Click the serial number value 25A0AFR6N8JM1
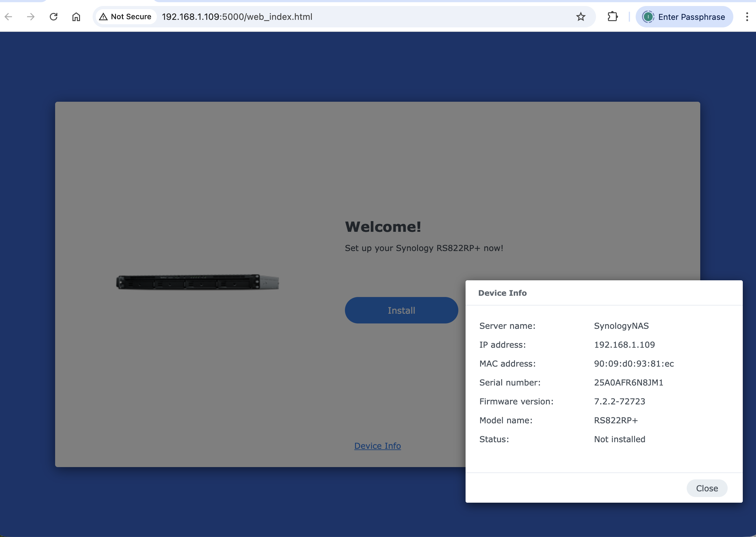 coord(628,383)
